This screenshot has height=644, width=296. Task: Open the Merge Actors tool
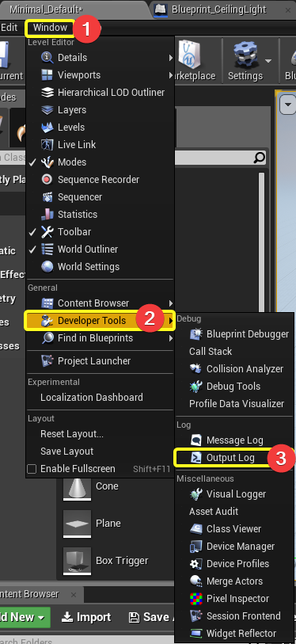235,581
